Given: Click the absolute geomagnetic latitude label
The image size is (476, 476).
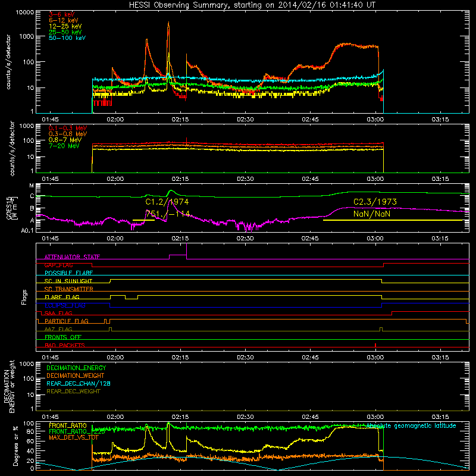Looking at the screenshot, I should 411,425.
